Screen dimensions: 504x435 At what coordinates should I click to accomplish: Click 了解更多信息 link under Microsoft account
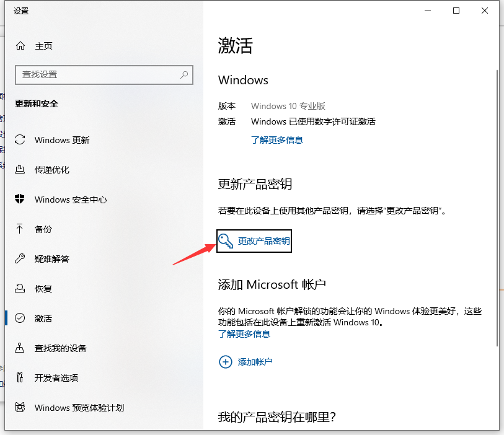(x=244, y=334)
